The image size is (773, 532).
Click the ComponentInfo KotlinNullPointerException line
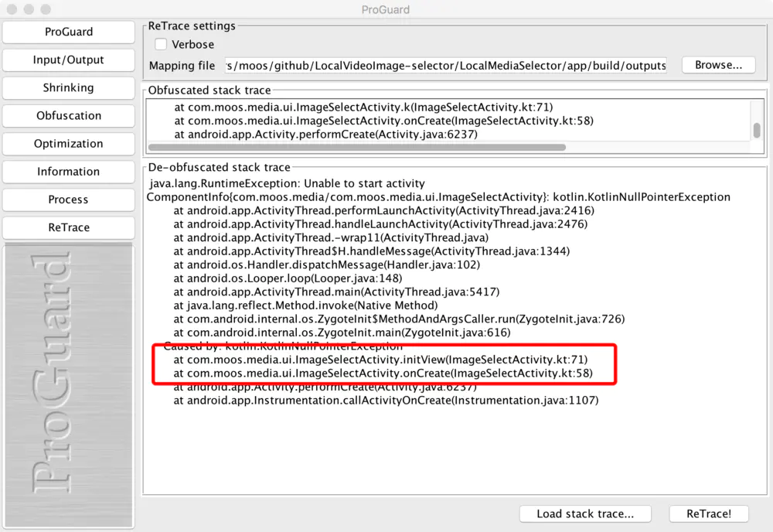tap(438, 197)
